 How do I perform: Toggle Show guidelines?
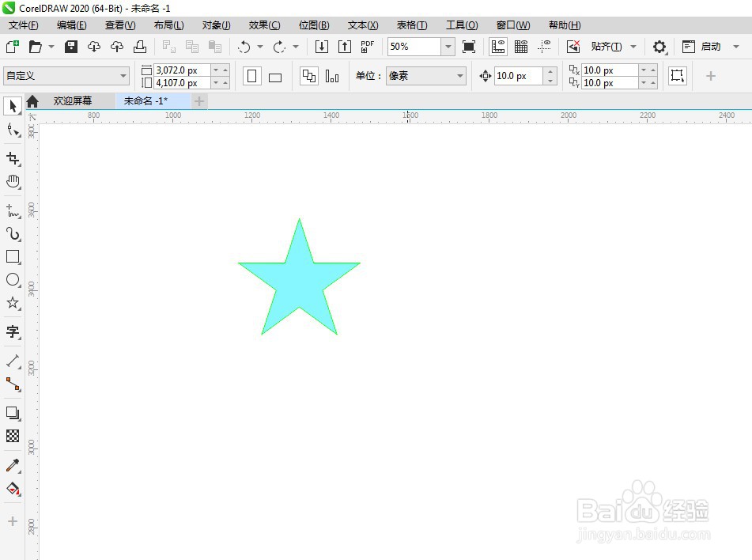(544, 47)
